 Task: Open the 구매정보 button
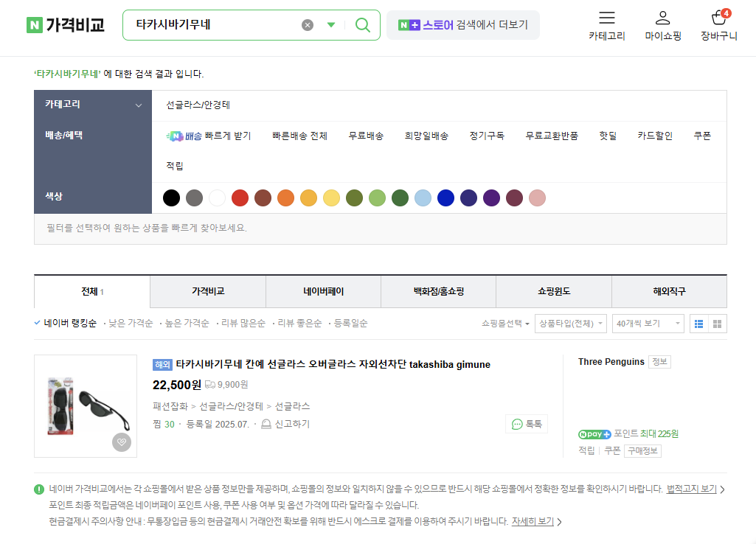tap(642, 451)
